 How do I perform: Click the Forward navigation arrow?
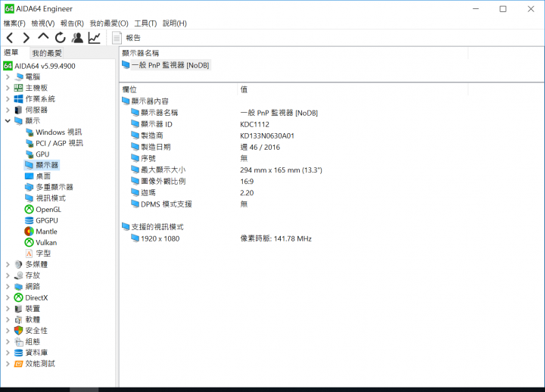click(26, 38)
